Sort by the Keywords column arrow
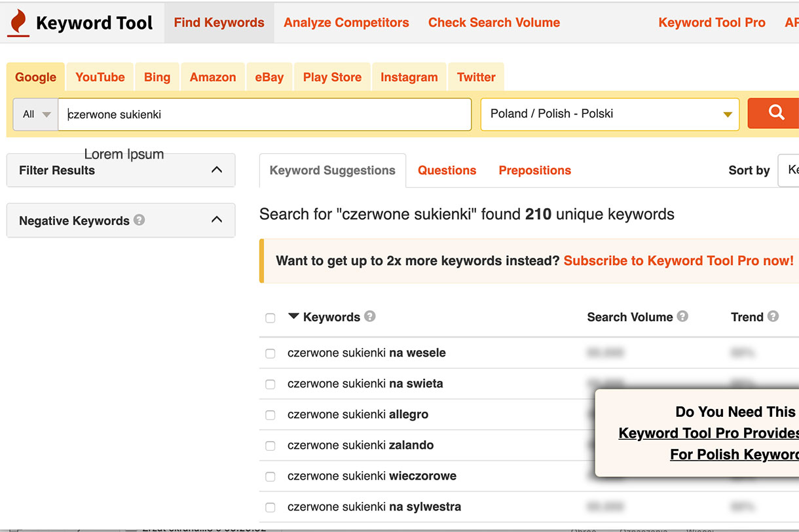799x532 pixels. (293, 316)
